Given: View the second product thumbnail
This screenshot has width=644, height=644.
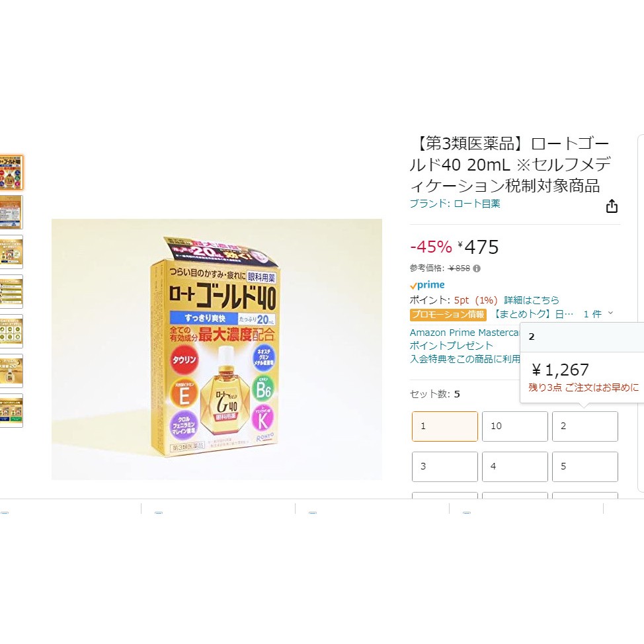Looking at the screenshot, I should click(x=11, y=212).
